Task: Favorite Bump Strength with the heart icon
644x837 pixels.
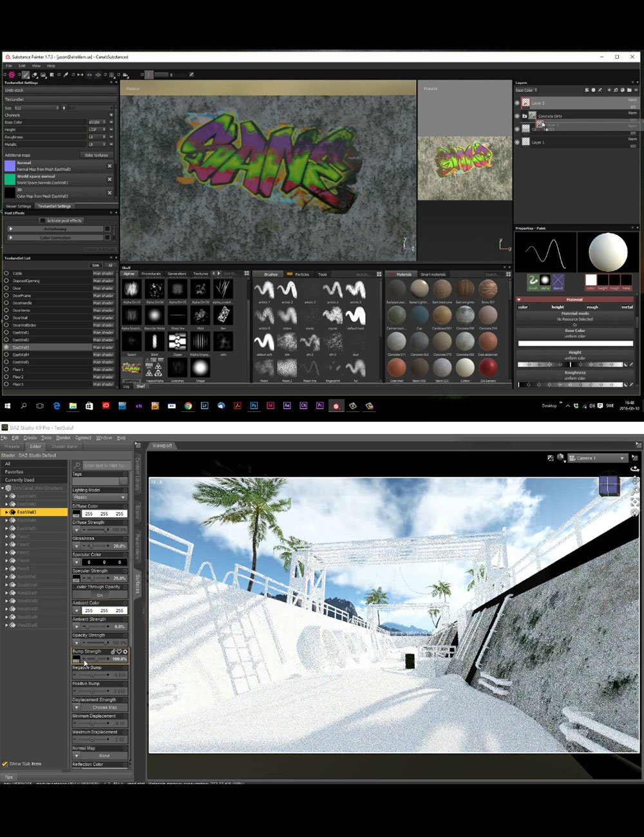Action: click(119, 652)
